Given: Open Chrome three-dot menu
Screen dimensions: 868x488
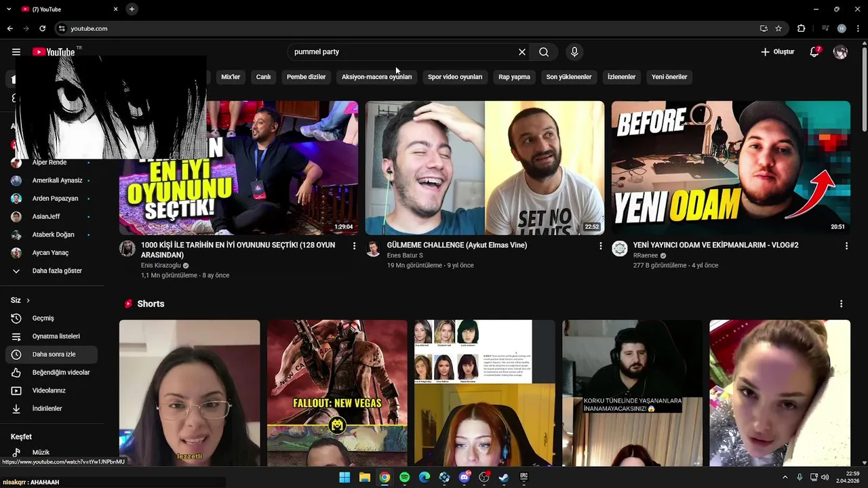Looking at the screenshot, I should point(857,28).
